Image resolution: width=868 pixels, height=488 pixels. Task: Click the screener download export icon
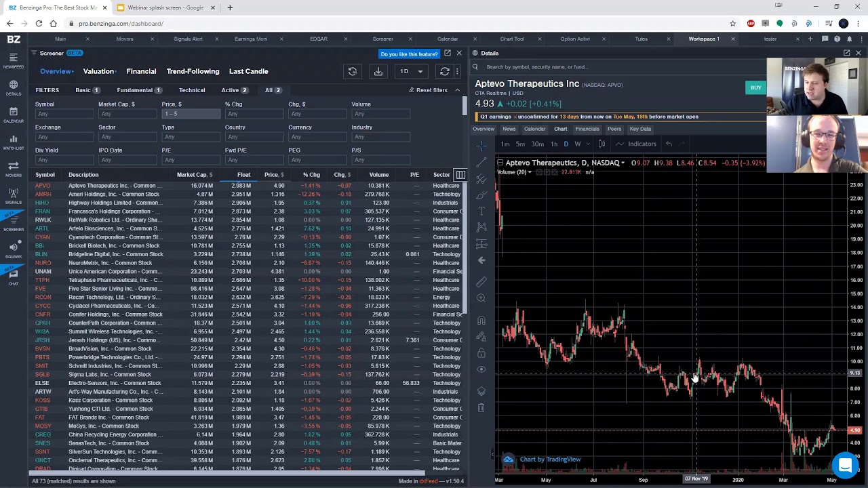coord(378,71)
